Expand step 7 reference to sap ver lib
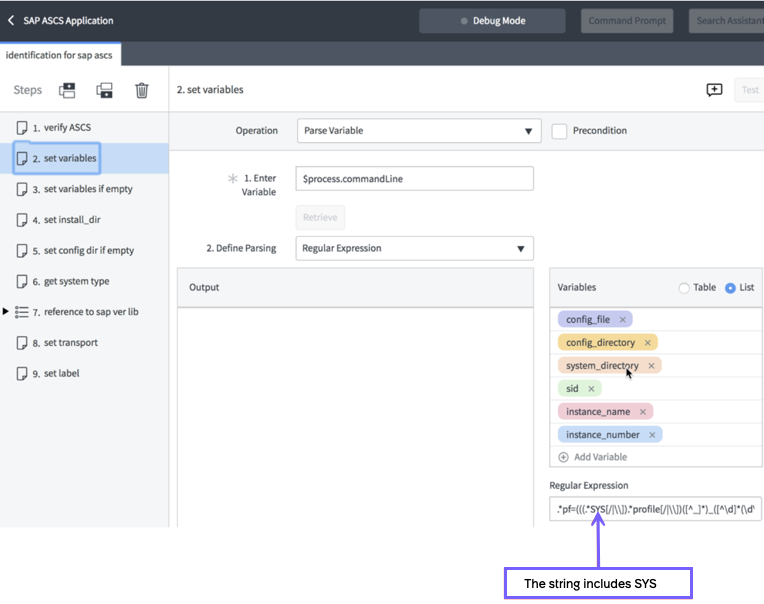The height and width of the screenshot is (604, 764). [5, 311]
